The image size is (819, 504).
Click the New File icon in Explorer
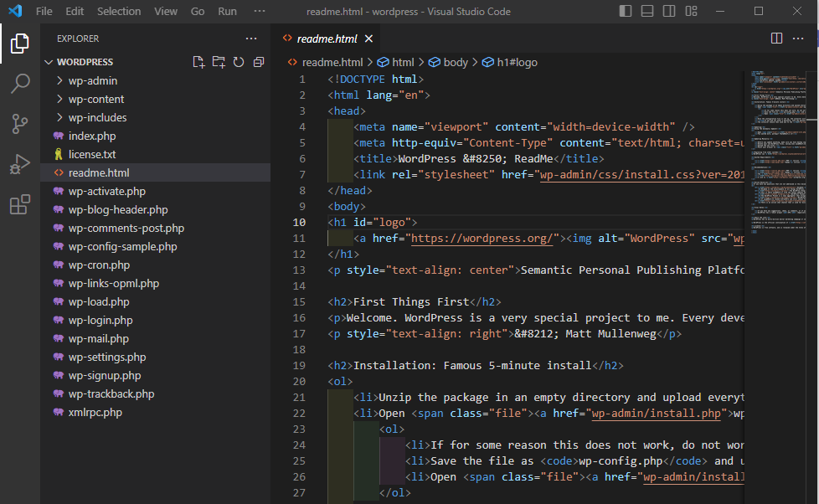pos(198,62)
